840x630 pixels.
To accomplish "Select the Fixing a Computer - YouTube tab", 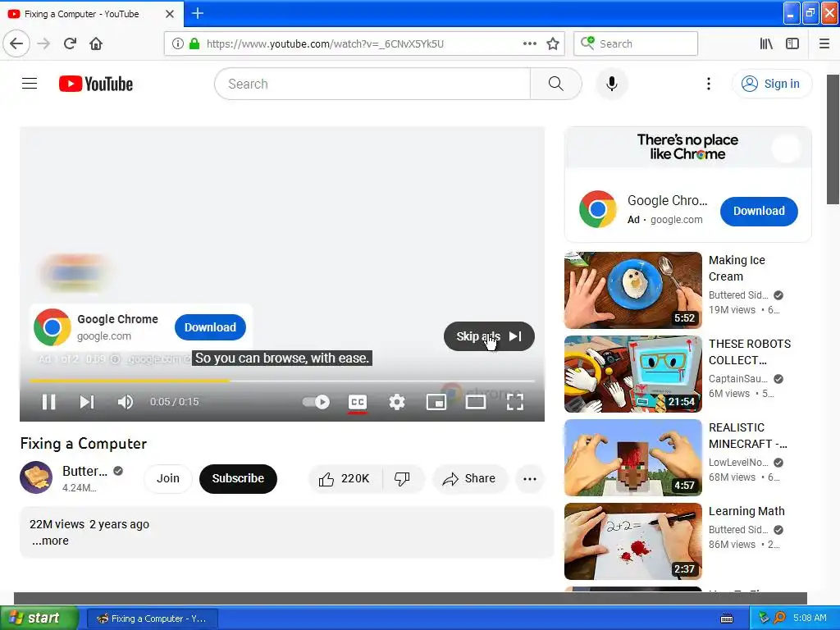I will tap(91, 14).
